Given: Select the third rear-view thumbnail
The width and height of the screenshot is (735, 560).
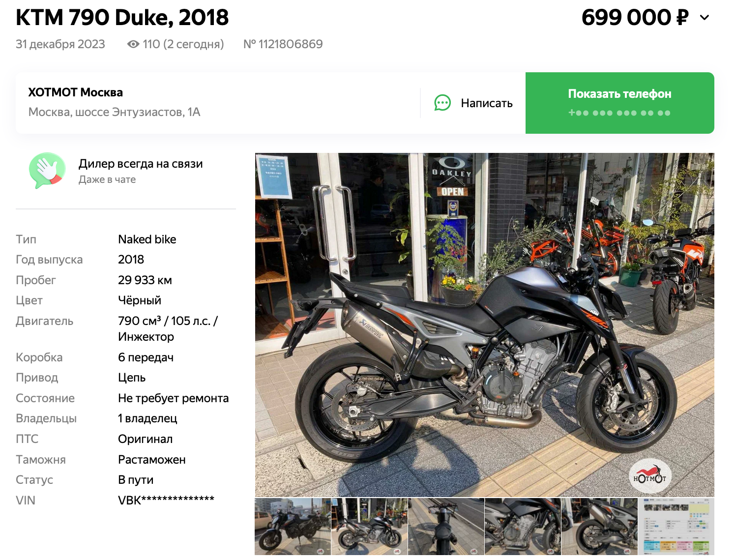Looking at the screenshot, I should coord(446,527).
